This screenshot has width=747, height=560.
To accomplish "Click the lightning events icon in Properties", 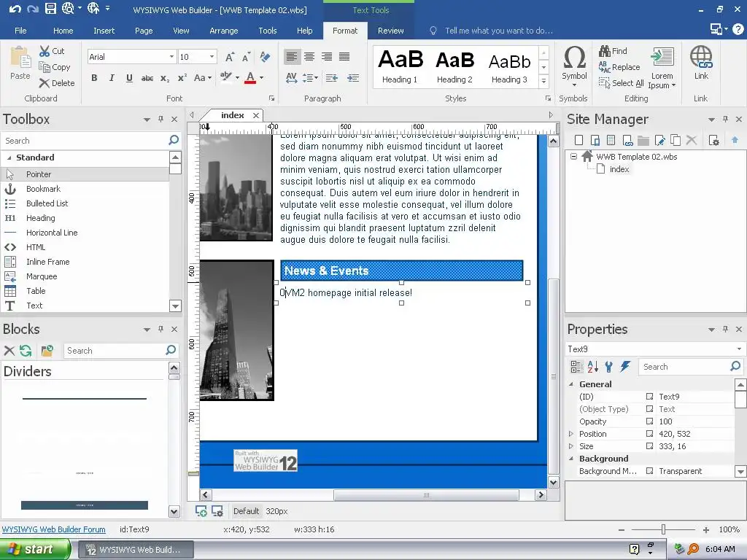I will tap(625, 366).
